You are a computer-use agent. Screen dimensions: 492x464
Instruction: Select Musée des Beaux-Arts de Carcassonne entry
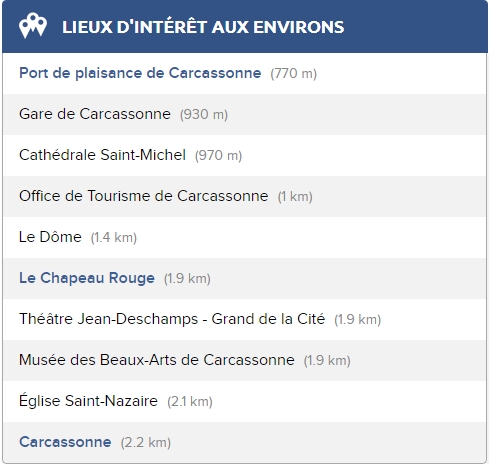[x=157, y=360]
